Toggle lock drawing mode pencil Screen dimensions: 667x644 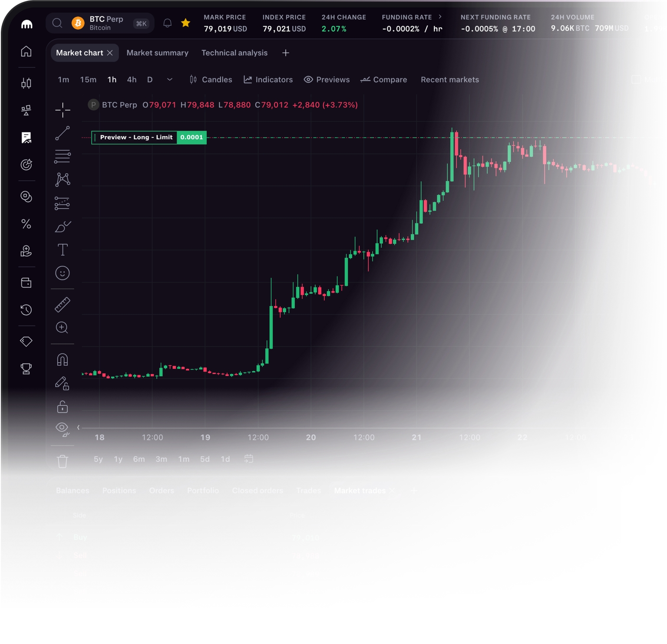(63, 383)
